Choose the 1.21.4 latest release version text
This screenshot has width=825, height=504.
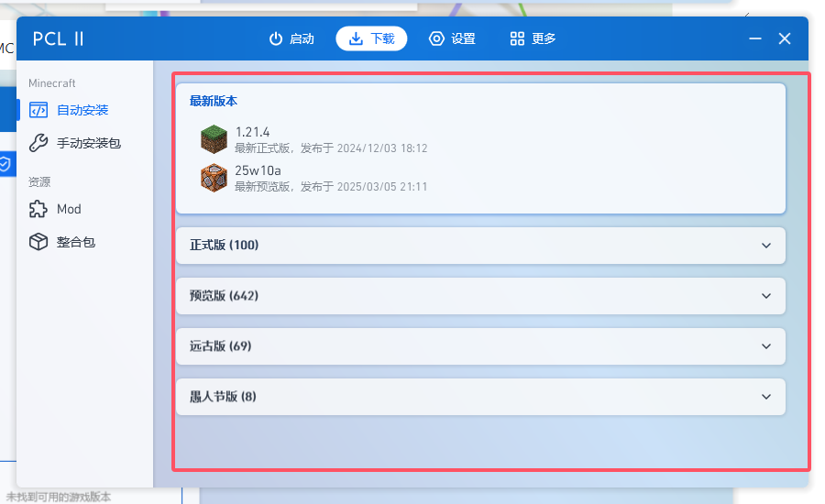point(252,132)
